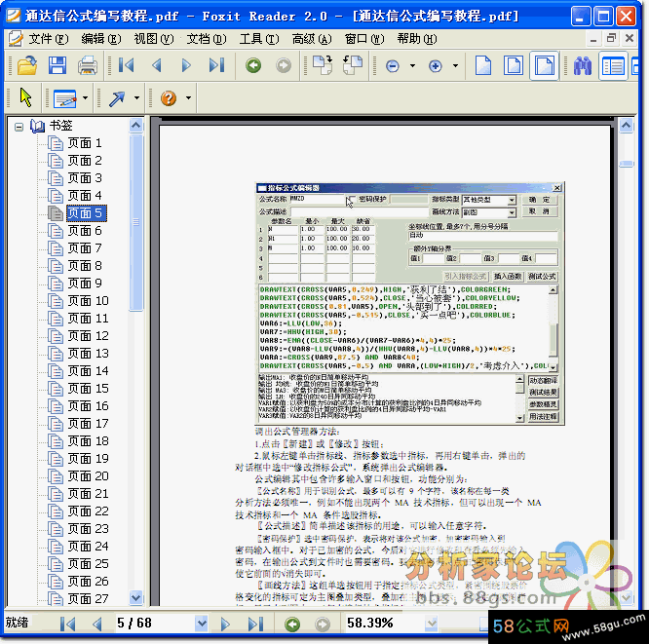Select bookmark 页面 5
Image resolution: width=649 pixels, height=644 pixels.
86,213
